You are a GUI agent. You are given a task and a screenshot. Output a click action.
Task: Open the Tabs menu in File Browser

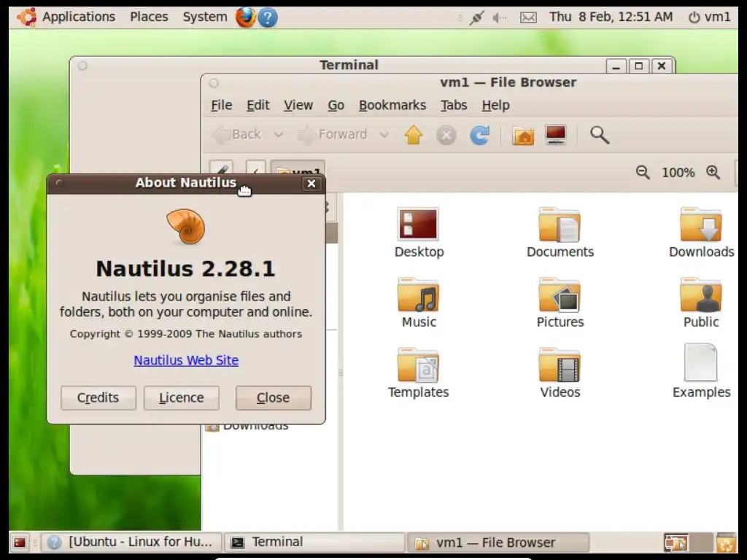(x=454, y=105)
